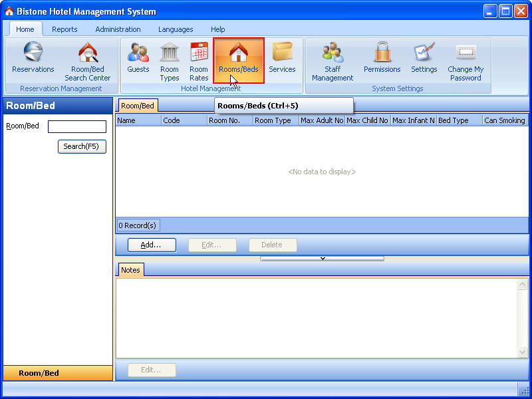Select the Notes tab
The height and width of the screenshot is (399, 532).
point(130,270)
